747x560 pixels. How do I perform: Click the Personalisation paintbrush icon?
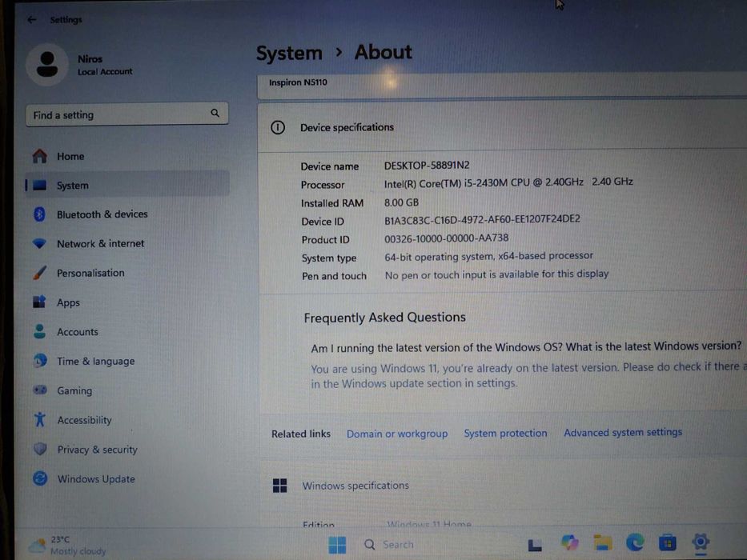click(x=39, y=273)
